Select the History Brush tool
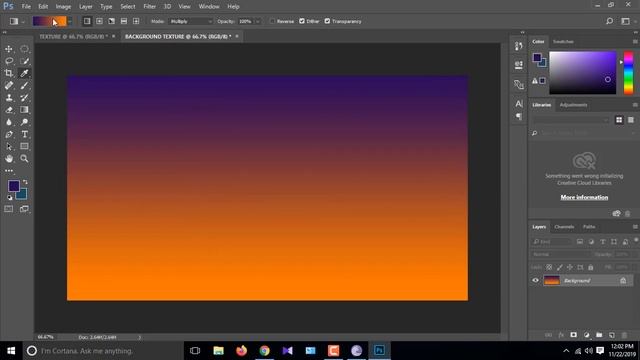The width and height of the screenshot is (640, 360). [x=24, y=98]
